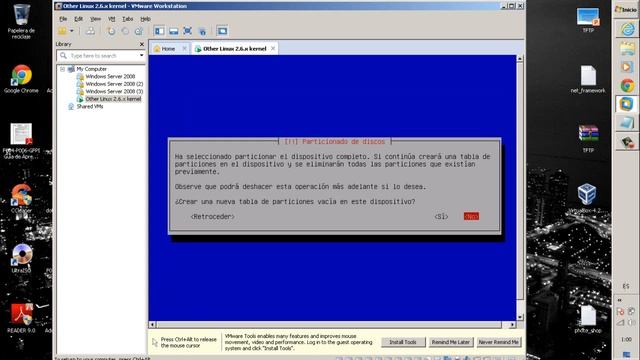This screenshot has height=360, width=640.
Task: Choose <Sí> in the partition dialog
Action: [x=441, y=217]
